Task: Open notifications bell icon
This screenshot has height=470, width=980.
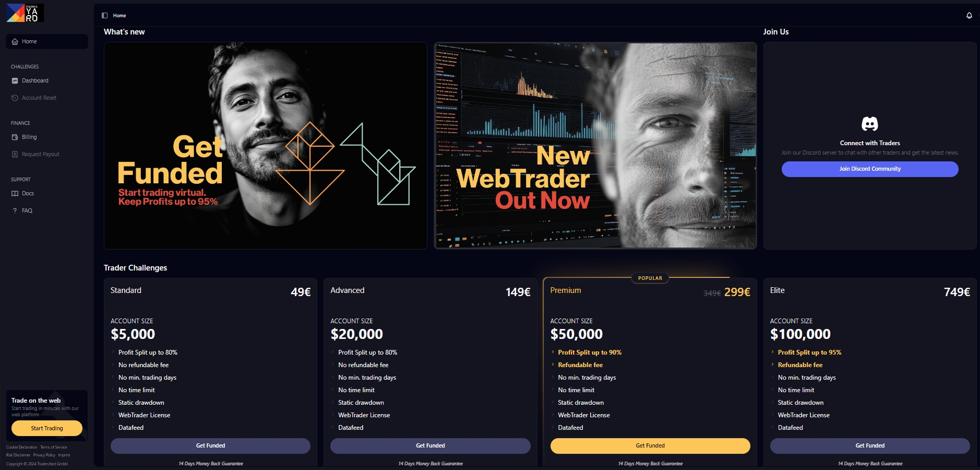Action: click(x=969, y=16)
